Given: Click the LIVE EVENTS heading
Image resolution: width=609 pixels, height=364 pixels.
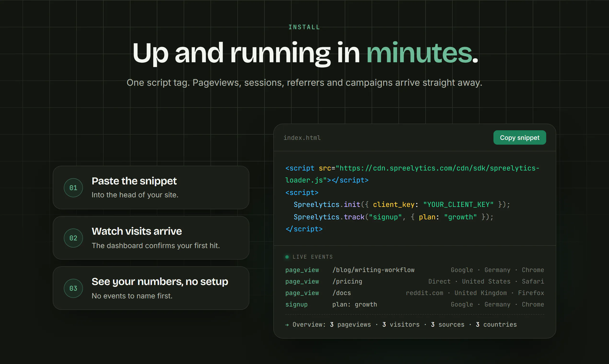Looking at the screenshot, I should (x=313, y=257).
